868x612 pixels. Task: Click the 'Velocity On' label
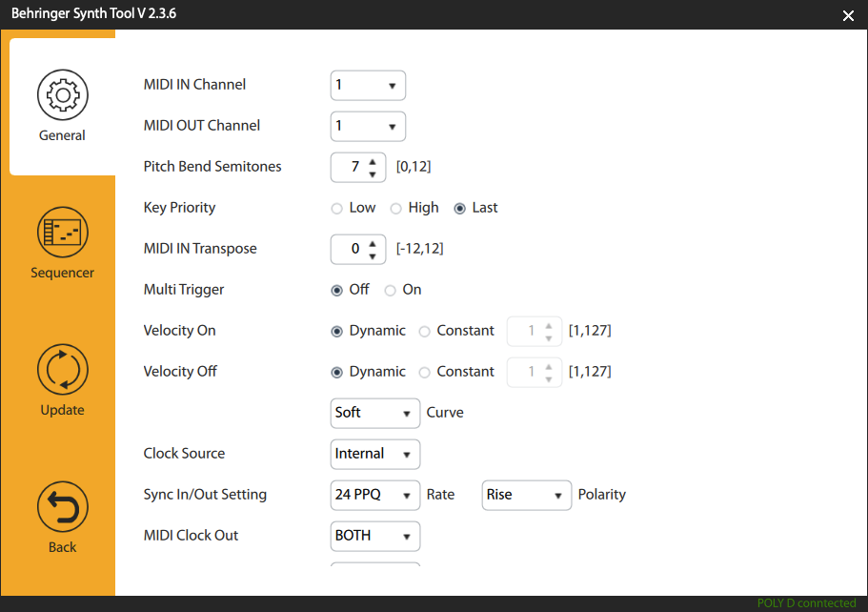179,331
